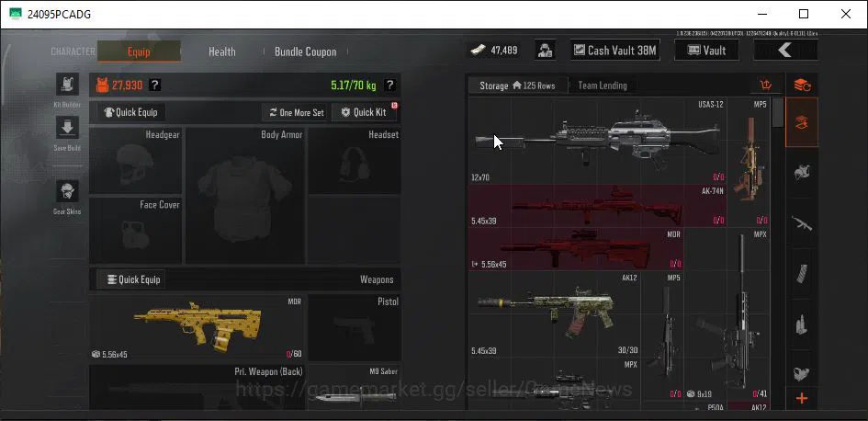The height and width of the screenshot is (421, 868).
Task: Click the 5.45x39 caliber label on AK-74N
Action: pos(484,221)
